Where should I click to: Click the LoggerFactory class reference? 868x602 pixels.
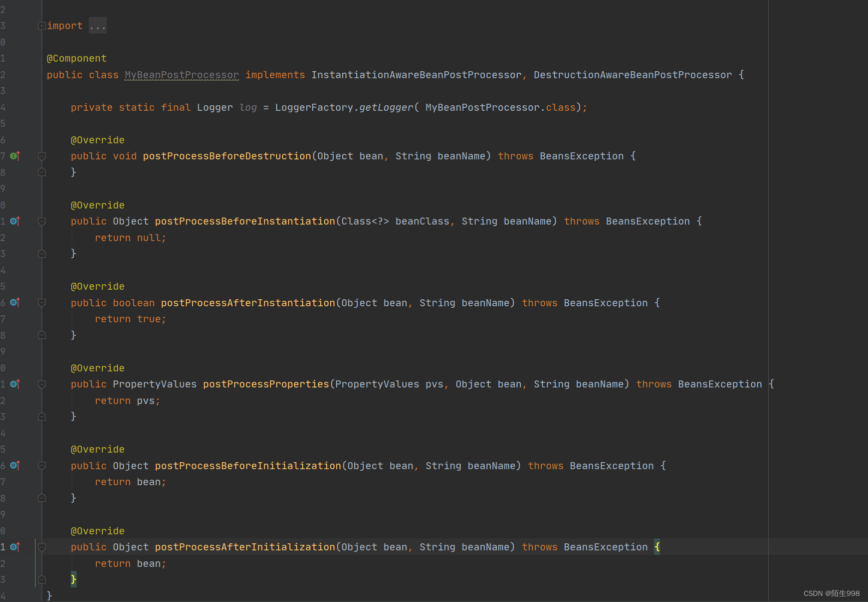click(x=314, y=108)
